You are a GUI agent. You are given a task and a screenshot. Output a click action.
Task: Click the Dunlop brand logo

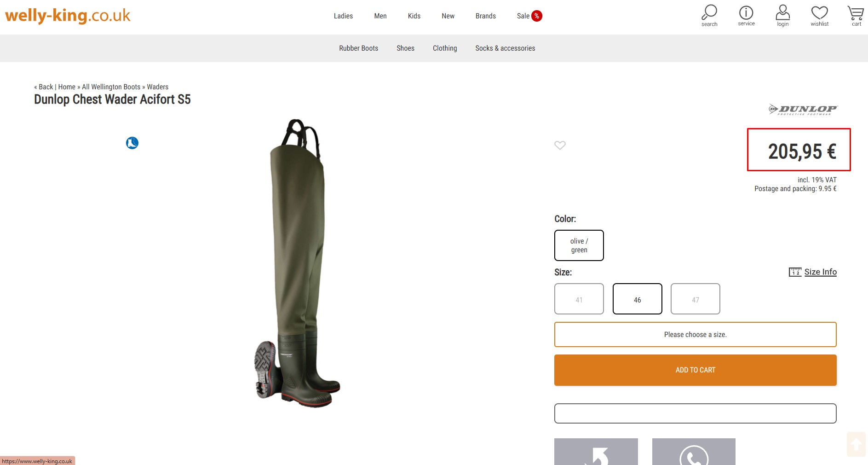(x=803, y=110)
